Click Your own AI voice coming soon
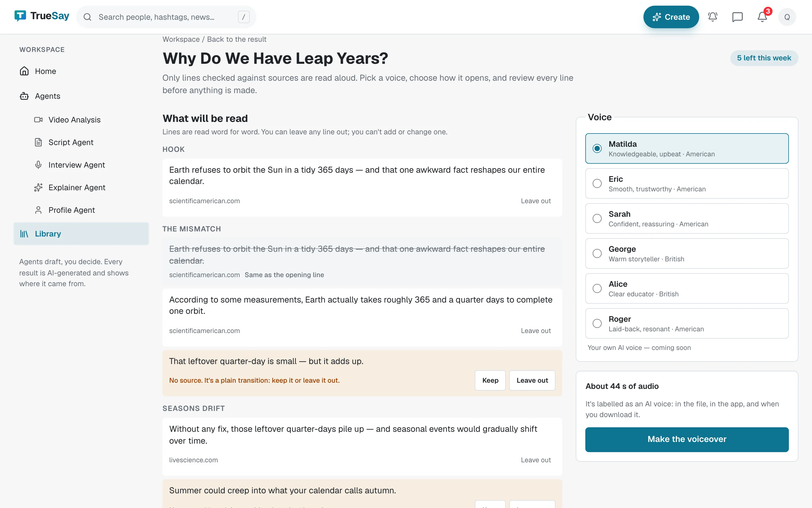This screenshot has width=812, height=508. [639, 348]
